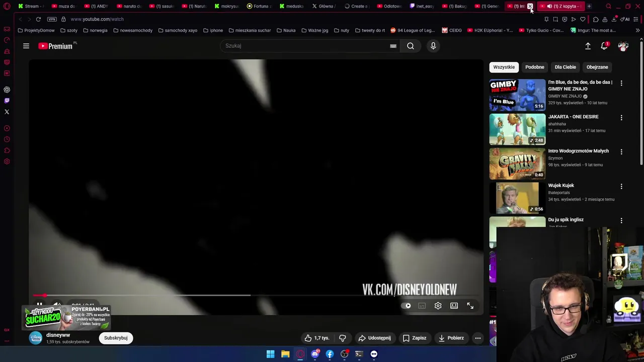
Task: Open Discord from the taskbar
Action: (x=315, y=354)
